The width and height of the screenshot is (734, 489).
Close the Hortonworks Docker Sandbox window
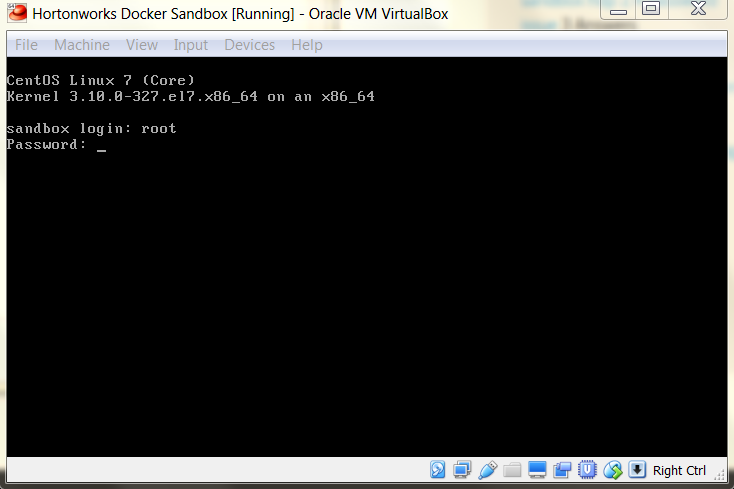pos(698,9)
